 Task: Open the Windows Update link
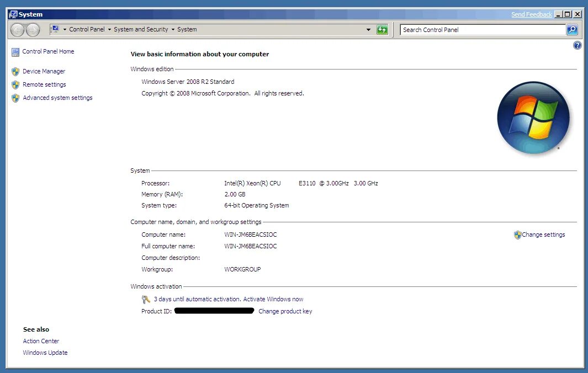[45, 353]
